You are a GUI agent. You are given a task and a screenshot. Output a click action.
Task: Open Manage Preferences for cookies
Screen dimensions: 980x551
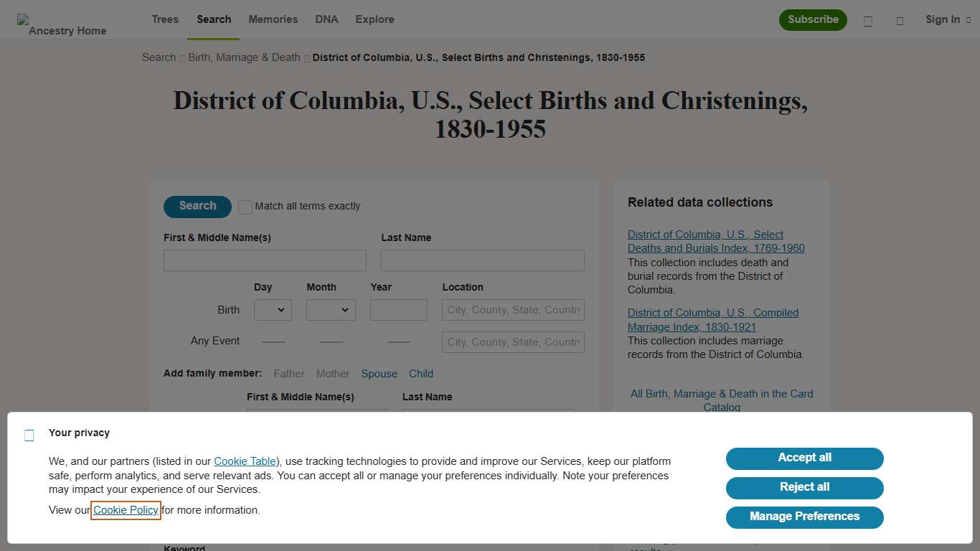click(804, 517)
